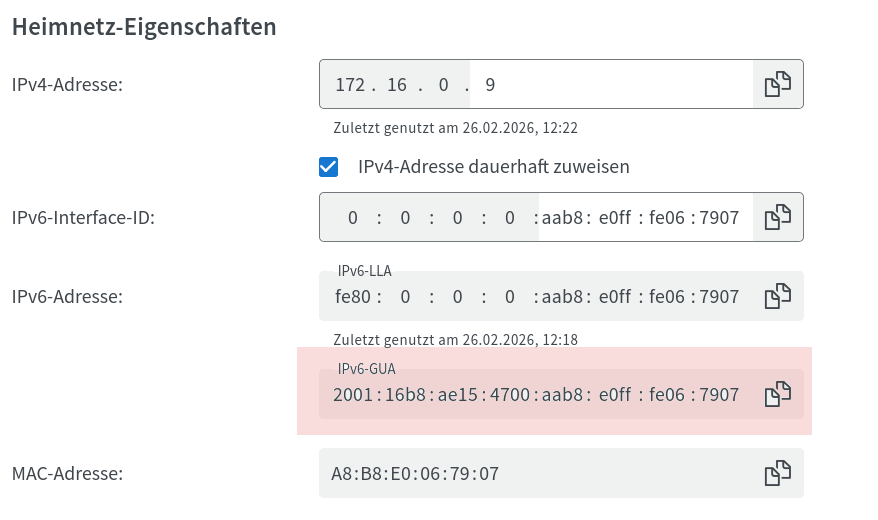Click the IPv4 first octet field 172

(350, 85)
